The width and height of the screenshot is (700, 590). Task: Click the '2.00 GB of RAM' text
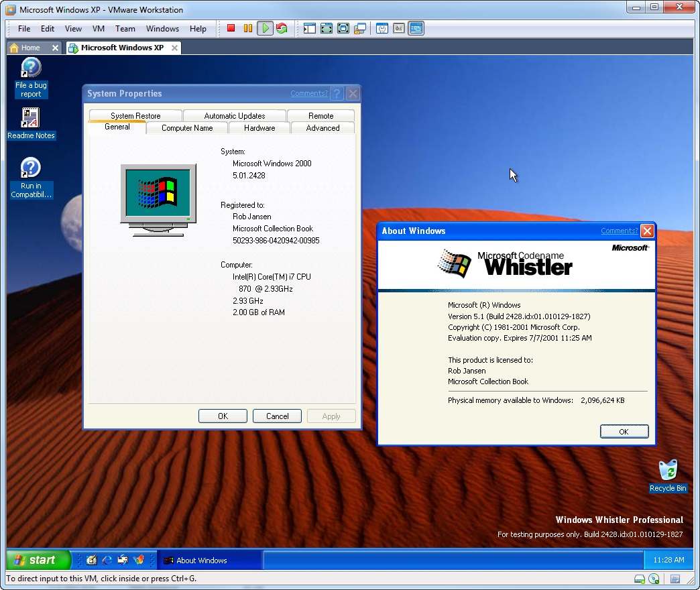259,312
